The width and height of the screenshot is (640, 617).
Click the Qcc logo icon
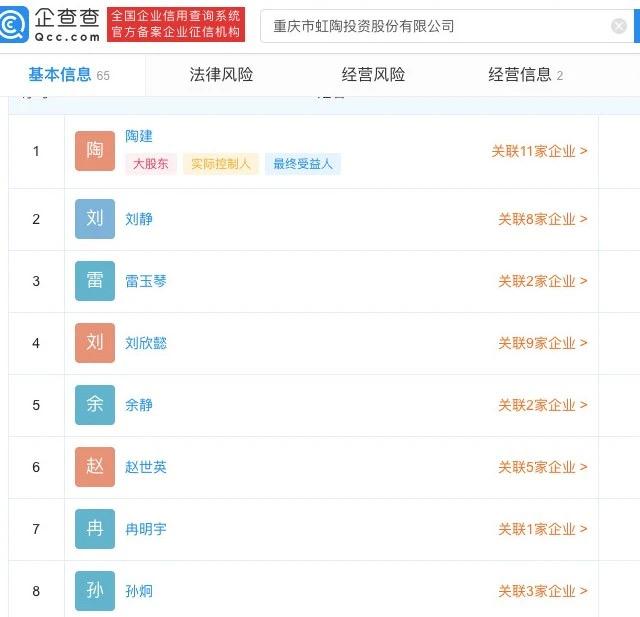tap(15, 24)
